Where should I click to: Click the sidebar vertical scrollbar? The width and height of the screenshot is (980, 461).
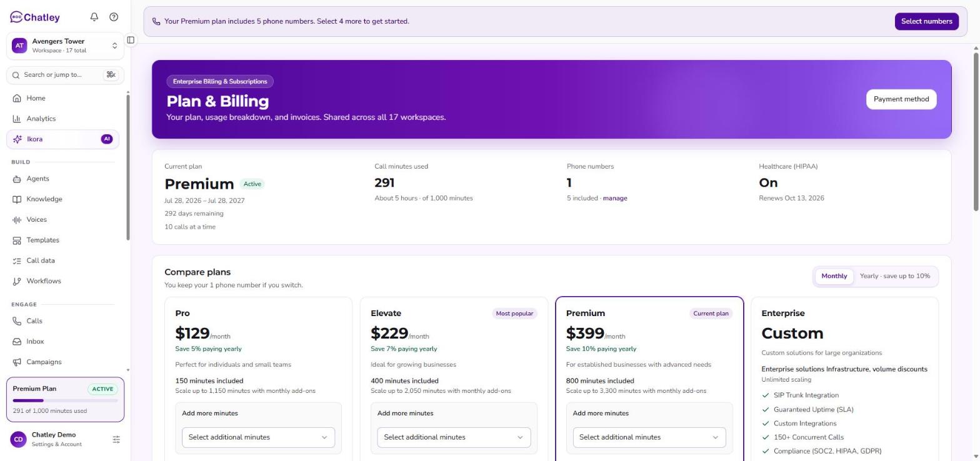[128, 167]
